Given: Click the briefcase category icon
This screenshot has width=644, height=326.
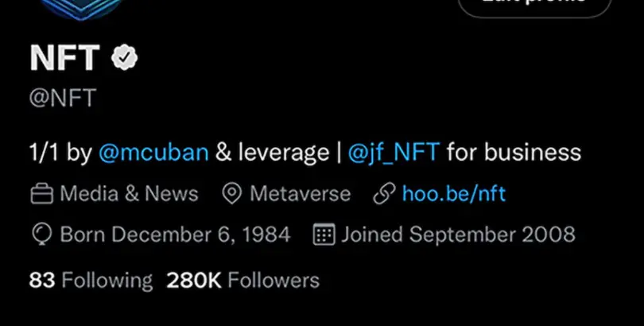Looking at the screenshot, I should point(42,194).
